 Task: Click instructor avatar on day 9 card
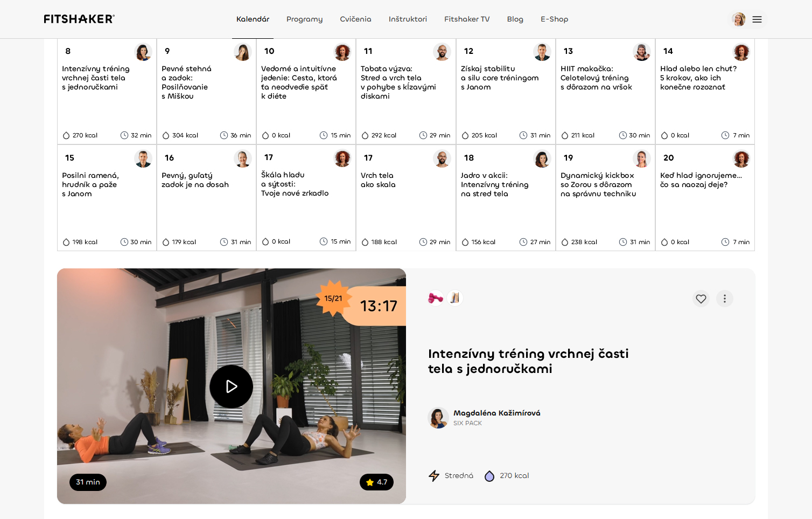tap(243, 52)
